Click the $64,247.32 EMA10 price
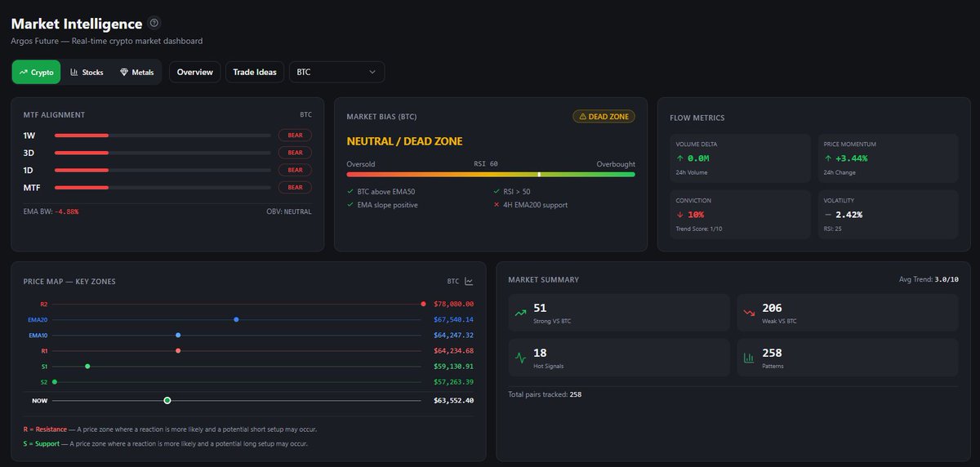 tap(454, 335)
